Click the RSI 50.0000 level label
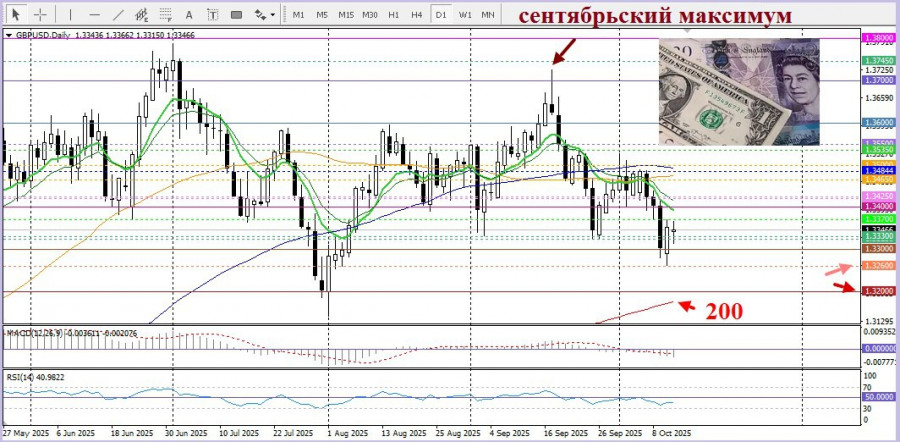900x442 pixels. pyautogui.click(x=878, y=397)
